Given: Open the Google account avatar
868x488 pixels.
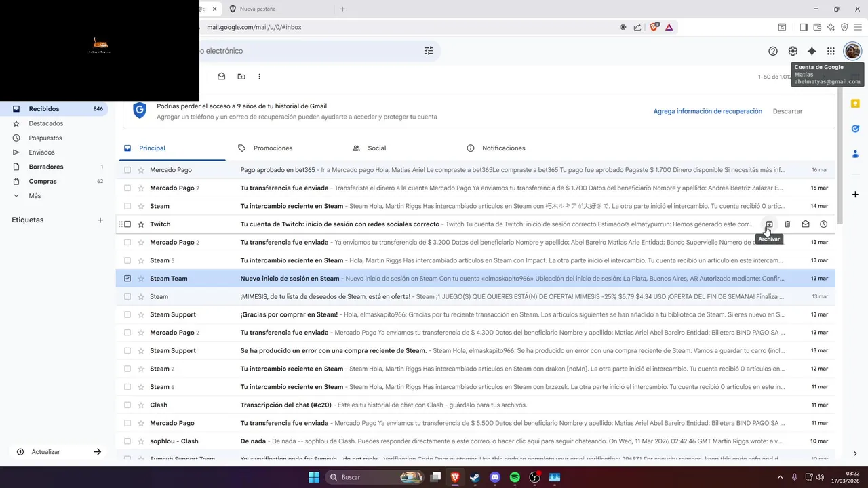Looking at the screenshot, I should click(852, 51).
